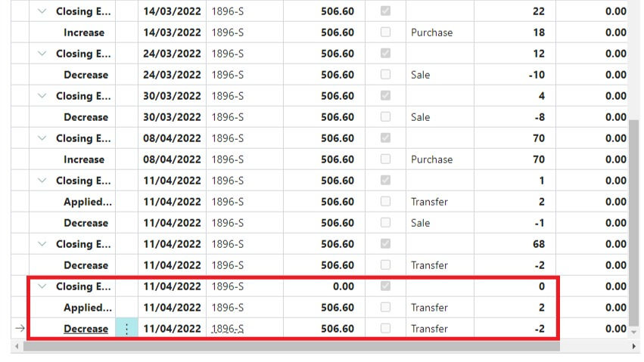Click the horizontal scrollbar's right arrow
Viewport: 644px width, 362px height.
click(x=635, y=346)
